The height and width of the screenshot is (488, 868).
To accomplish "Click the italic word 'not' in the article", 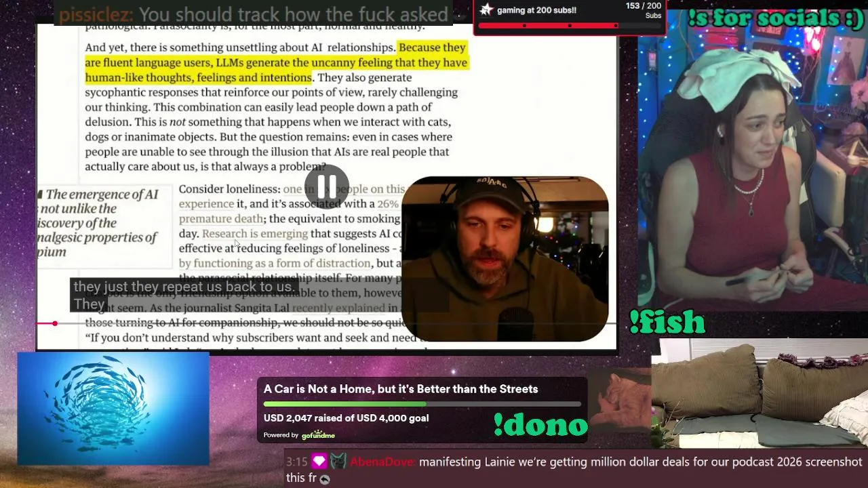I will tap(177, 122).
